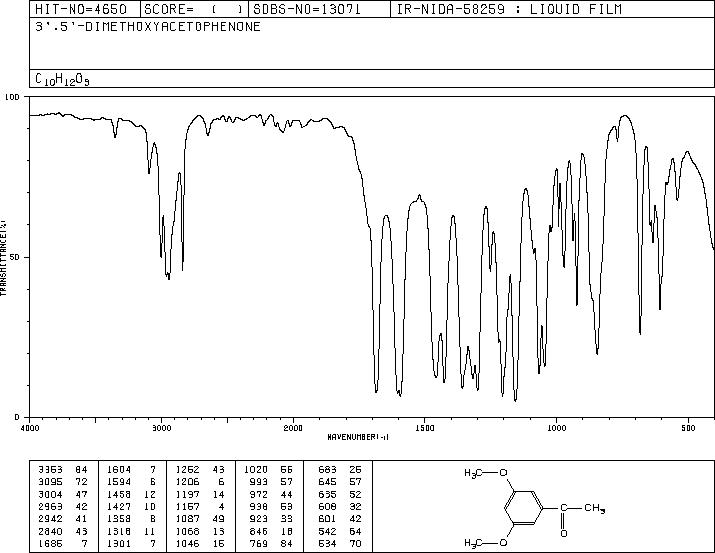Select the 601 wavenumber in last column
The width and height of the screenshot is (715, 553).
click(327, 519)
